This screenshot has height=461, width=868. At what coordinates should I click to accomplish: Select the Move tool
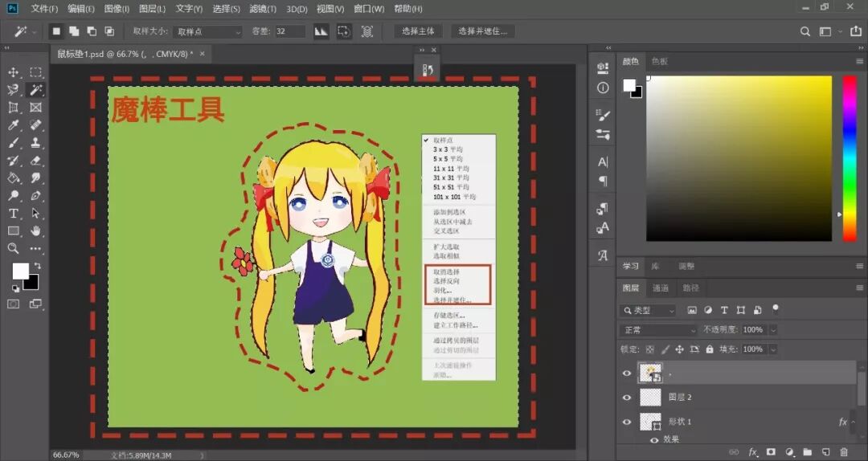[x=14, y=72]
